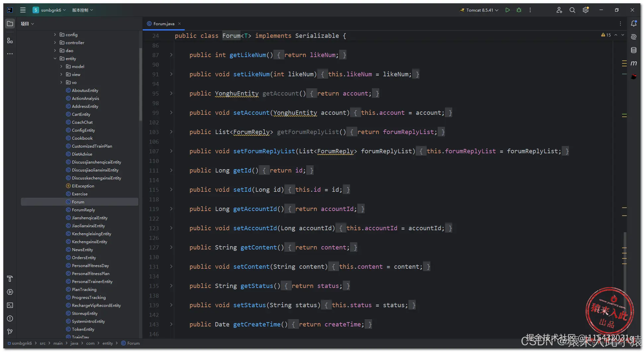Close the Forum.java tab
Viewport: 644px width, 352px height.
coord(179,24)
